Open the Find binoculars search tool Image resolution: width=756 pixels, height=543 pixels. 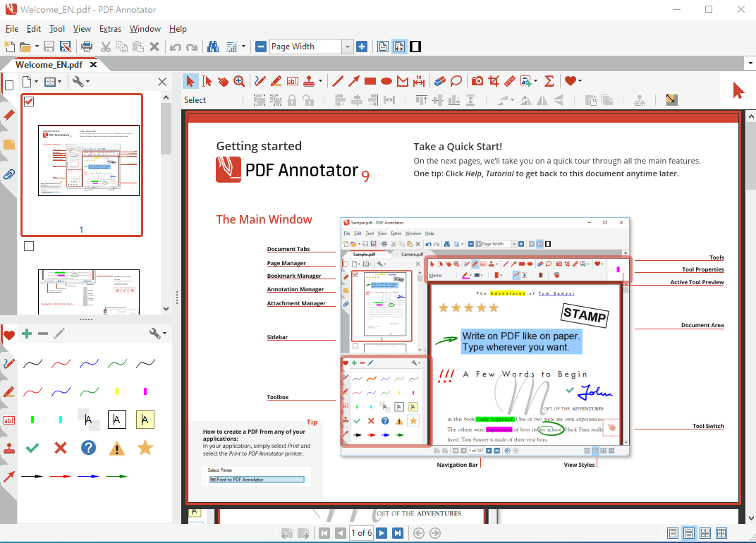213,47
